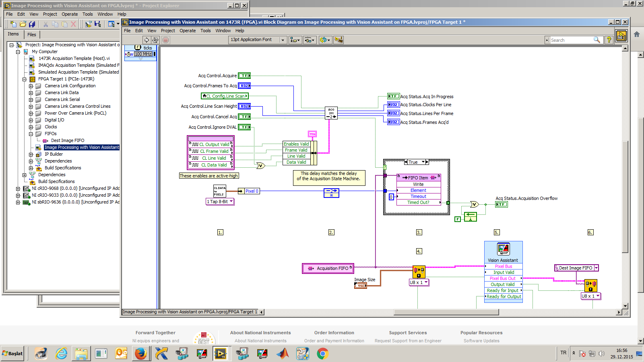Open the 13pt Application Font dropdown
The height and width of the screenshot is (362, 644).
point(283,40)
